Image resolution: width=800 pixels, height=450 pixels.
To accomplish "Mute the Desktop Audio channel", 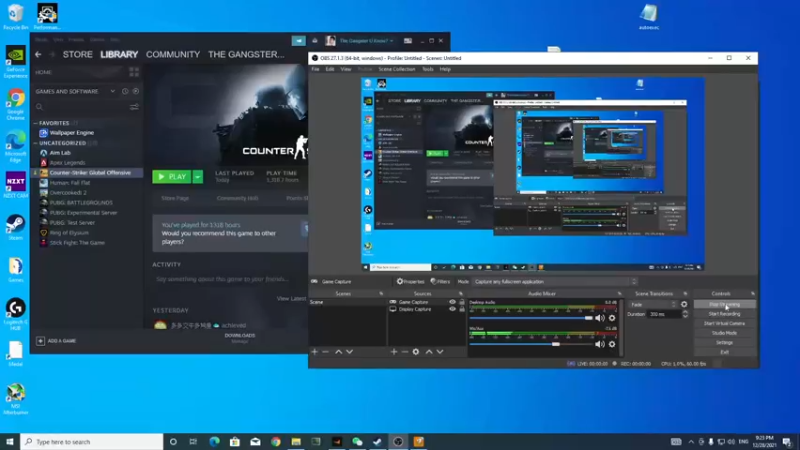I will coord(600,318).
